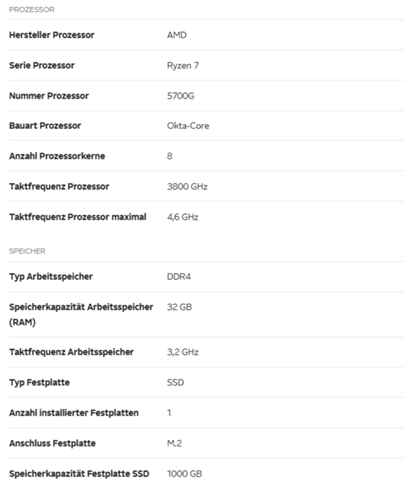
Task: Click the 32 GB RAM value
Action: [x=179, y=307]
